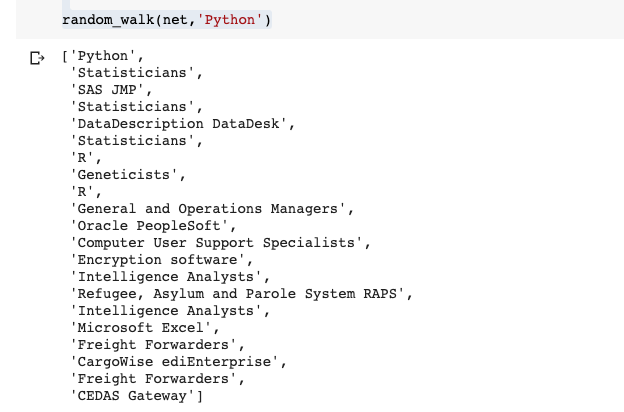Click last output entry 'CEDAS Gateway'
624x412 pixels.
(132, 396)
